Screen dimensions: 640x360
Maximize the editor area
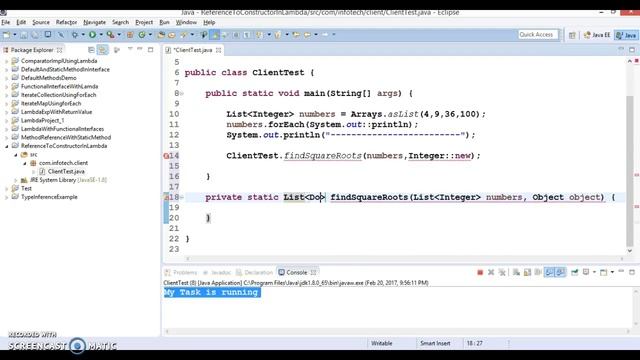(632, 50)
